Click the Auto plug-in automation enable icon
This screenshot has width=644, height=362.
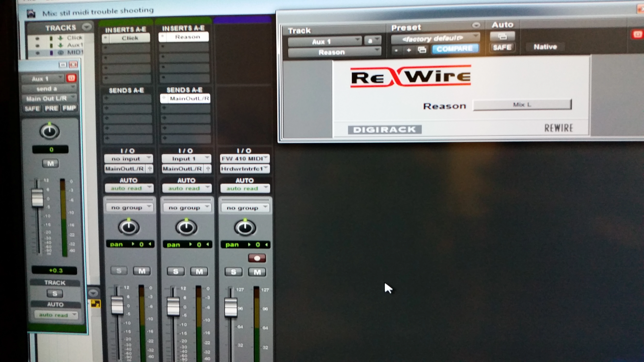[503, 36]
